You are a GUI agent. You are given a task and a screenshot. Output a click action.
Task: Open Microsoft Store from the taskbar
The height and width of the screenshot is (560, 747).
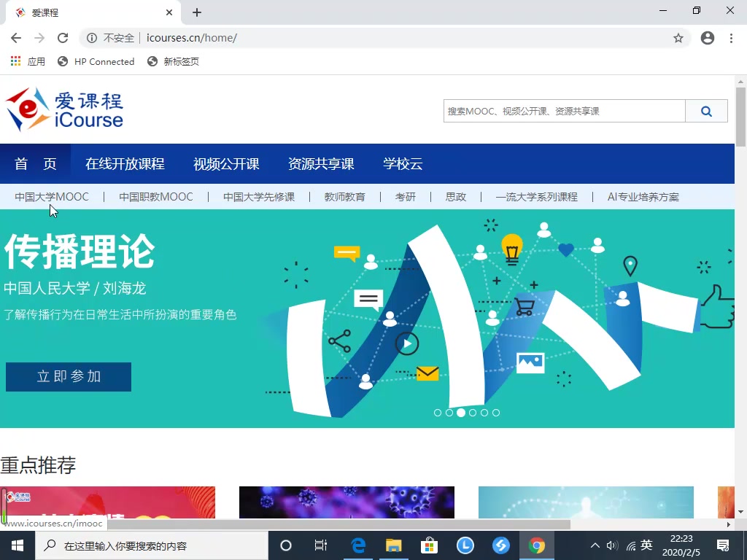(429, 545)
